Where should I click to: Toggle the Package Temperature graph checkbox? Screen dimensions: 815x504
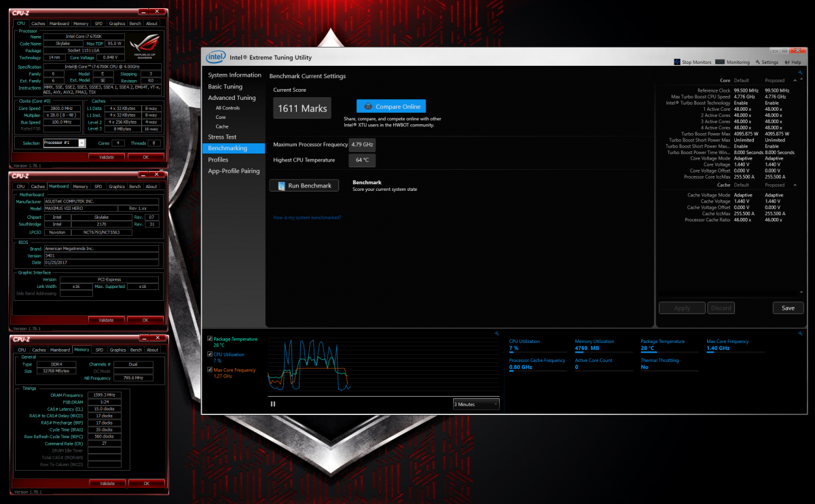pos(210,339)
